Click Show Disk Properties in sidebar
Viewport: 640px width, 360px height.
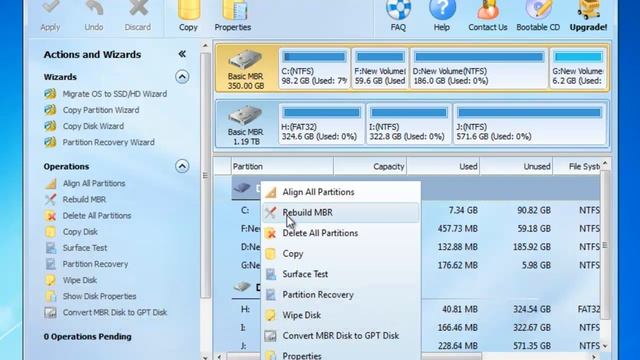[x=90, y=296]
